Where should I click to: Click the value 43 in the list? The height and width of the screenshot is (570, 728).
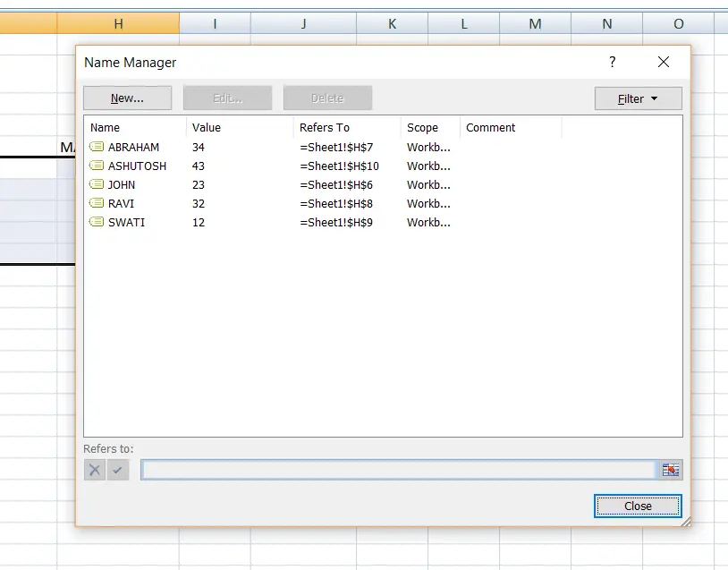click(x=199, y=166)
